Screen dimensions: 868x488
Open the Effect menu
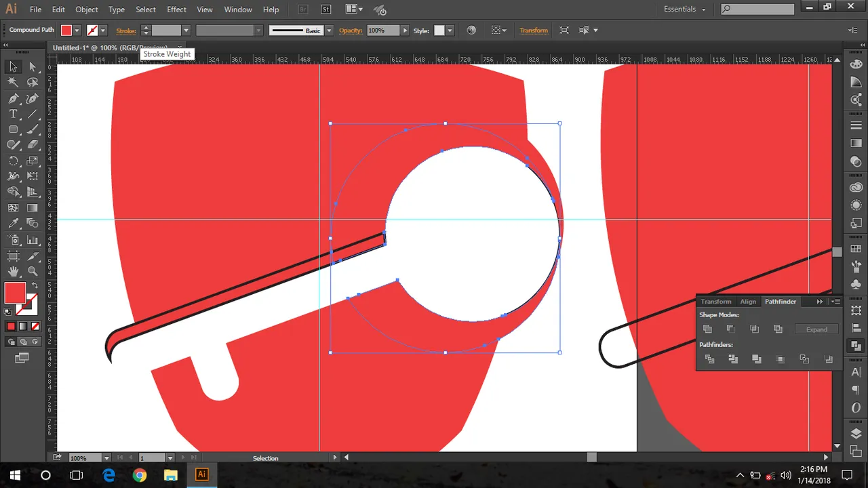(x=176, y=9)
